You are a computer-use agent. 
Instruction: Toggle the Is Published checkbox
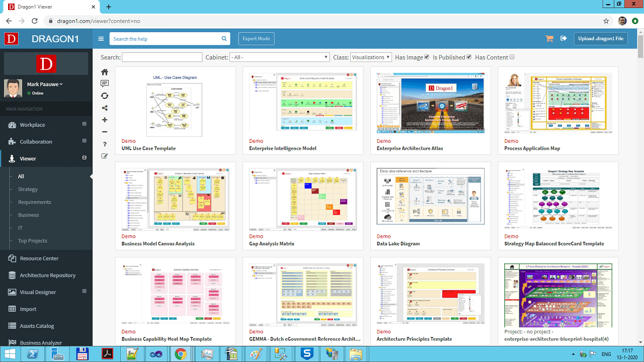pyautogui.click(x=469, y=57)
